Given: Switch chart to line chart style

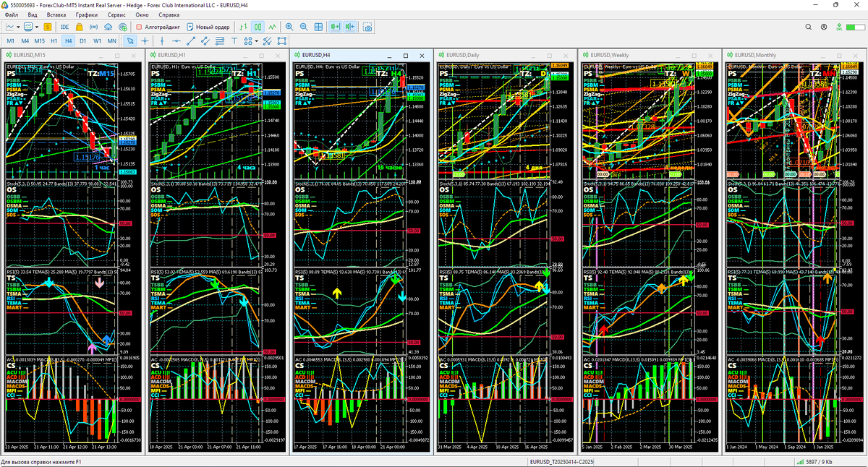Looking at the screenshot, I should tap(272, 27).
